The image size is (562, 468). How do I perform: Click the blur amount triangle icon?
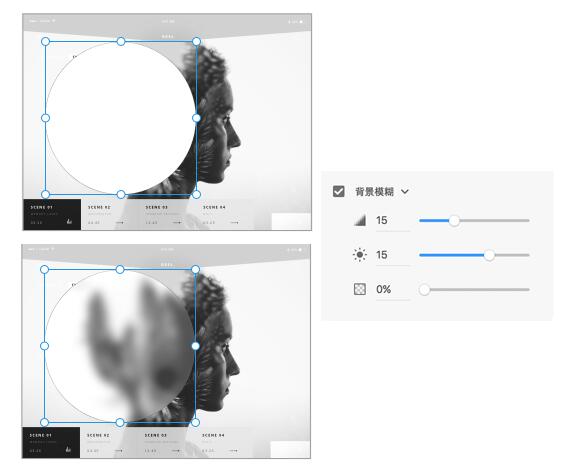click(359, 220)
